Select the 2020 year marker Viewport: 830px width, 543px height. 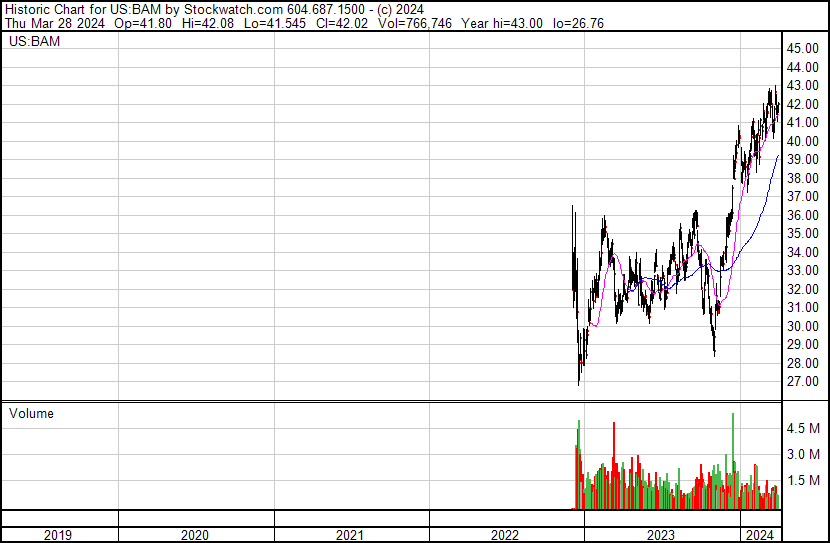pyautogui.click(x=195, y=535)
